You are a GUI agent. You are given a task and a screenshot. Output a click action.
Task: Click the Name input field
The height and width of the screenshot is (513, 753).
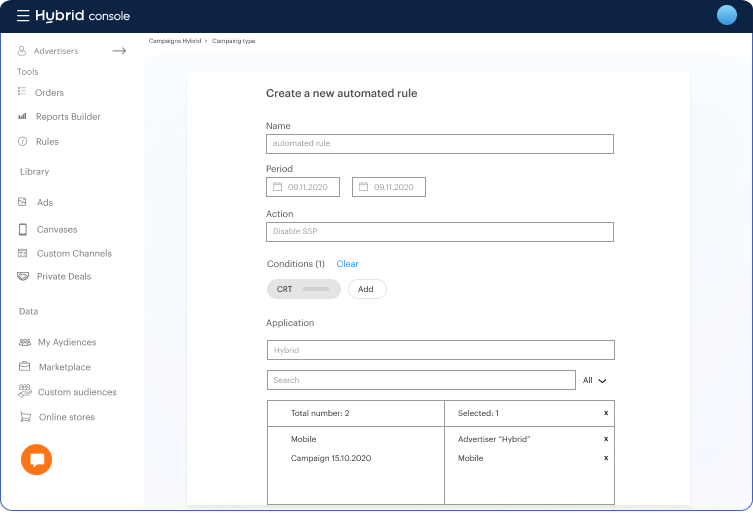(440, 144)
